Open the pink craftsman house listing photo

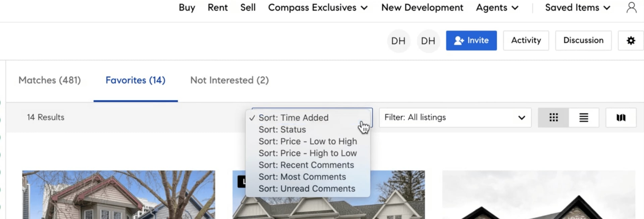[119, 195]
